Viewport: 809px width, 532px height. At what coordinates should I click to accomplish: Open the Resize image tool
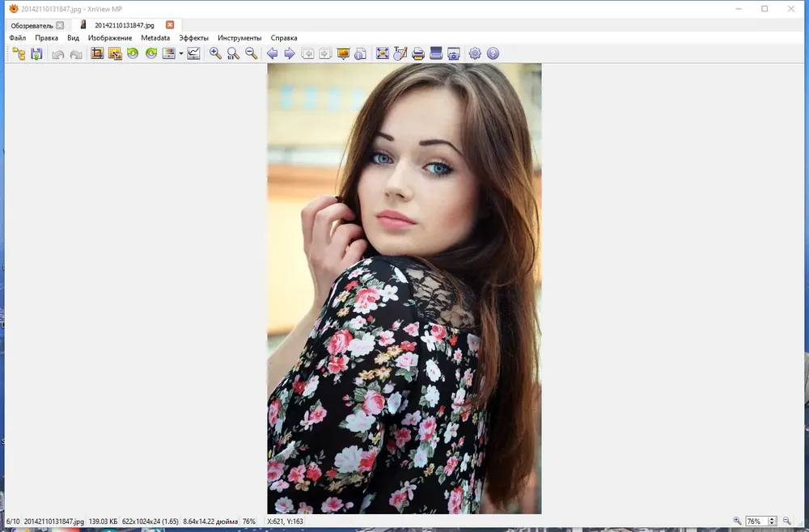point(115,53)
